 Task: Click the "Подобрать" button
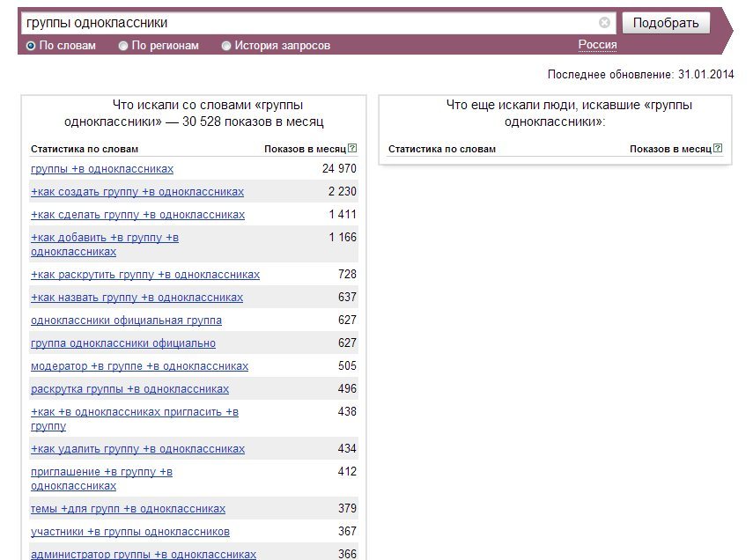pos(666,23)
